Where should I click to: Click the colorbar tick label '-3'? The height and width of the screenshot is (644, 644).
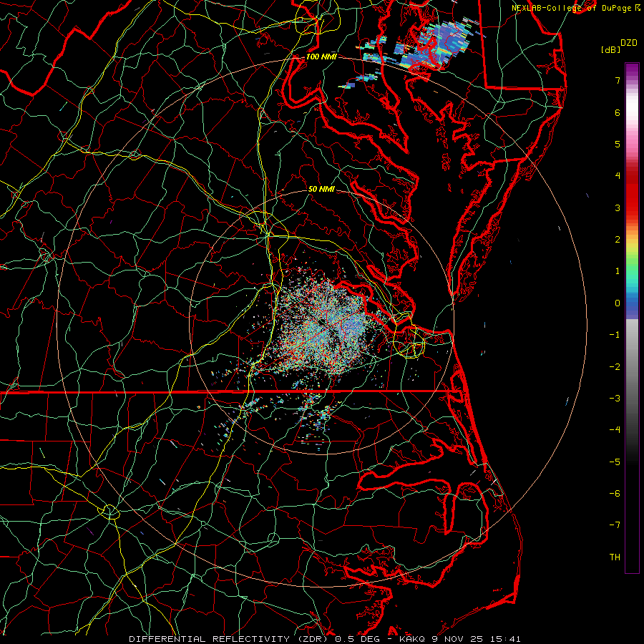615,398
